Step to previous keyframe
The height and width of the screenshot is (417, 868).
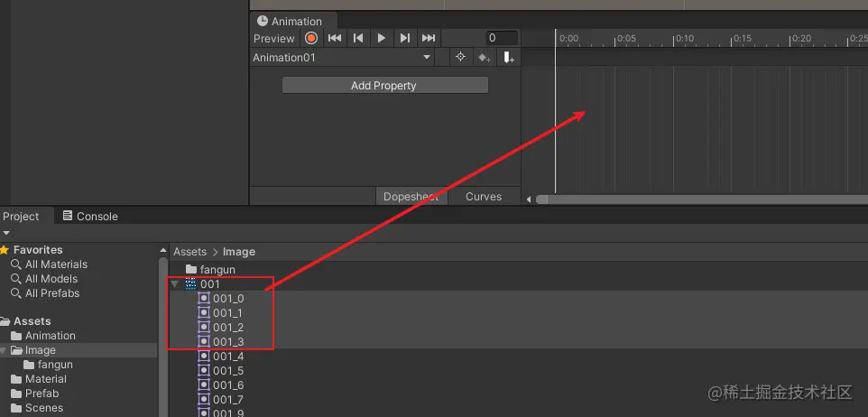[358, 38]
